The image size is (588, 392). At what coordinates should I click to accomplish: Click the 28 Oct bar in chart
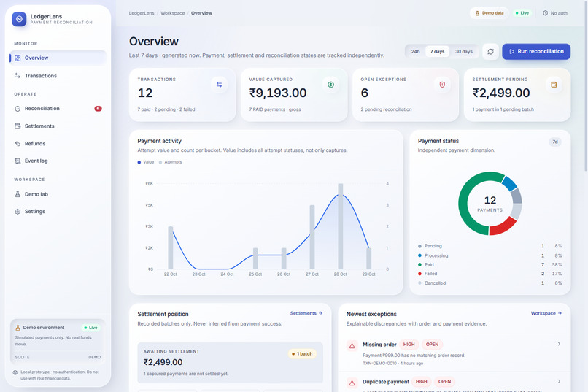341,226
